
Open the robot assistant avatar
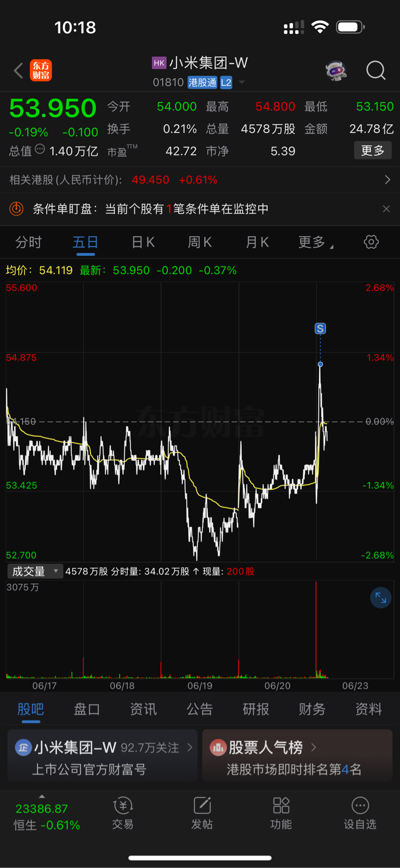(336, 70)
